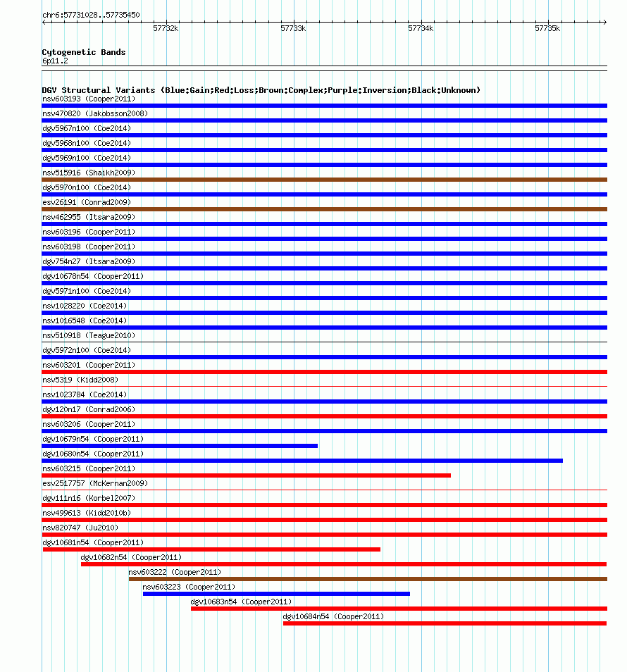This screenshot has width=627, height=672.
Task: Click the nsv603215 (Cooper2011) label
Action: 89,468
